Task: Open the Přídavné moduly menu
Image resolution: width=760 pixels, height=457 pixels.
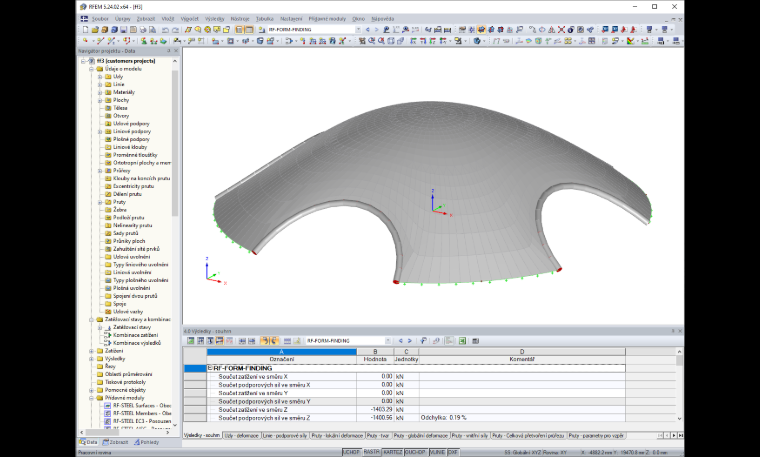Action: pos(327,19)
